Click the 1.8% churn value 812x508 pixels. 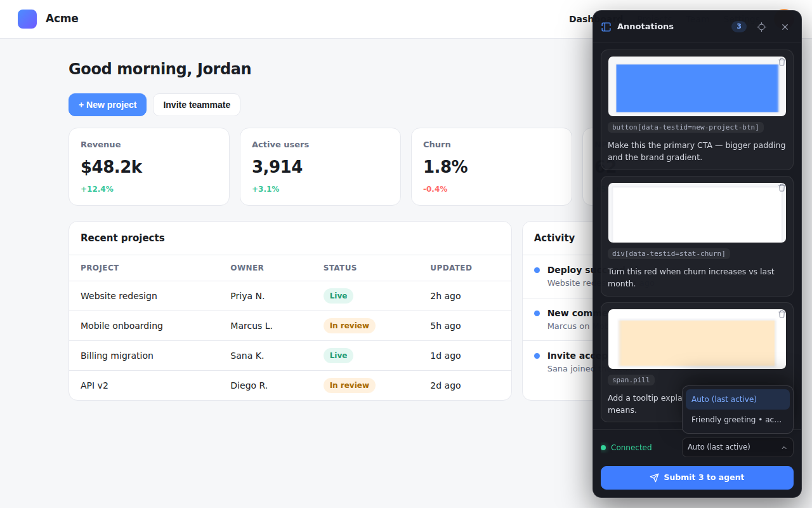pos(445,167)
